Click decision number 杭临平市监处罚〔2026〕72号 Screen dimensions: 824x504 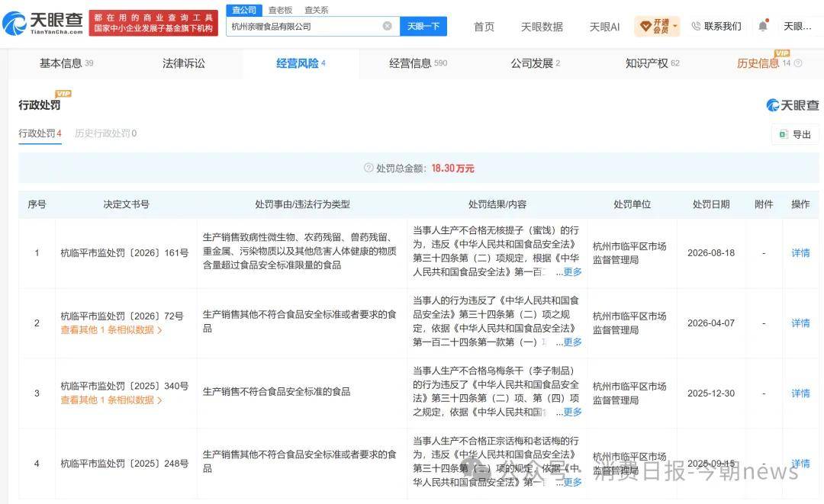coord(122,316)
